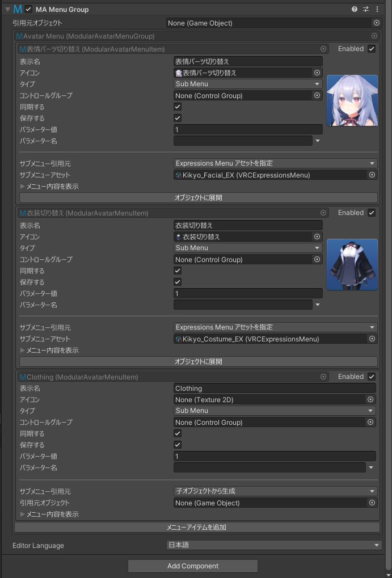Click the 表示名 field containing 表情パーツ切り替え
This screenshot has height=578, width=392.
click(x=248, y=61)
